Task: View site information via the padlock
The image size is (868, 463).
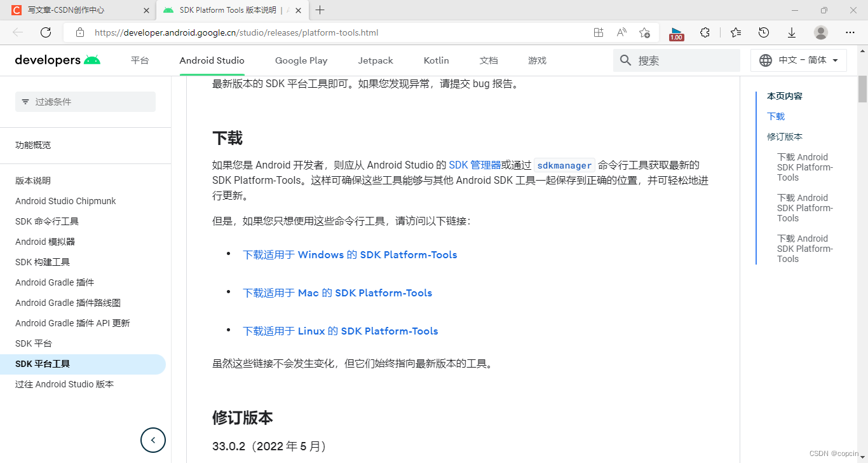Action: point(80,32)
